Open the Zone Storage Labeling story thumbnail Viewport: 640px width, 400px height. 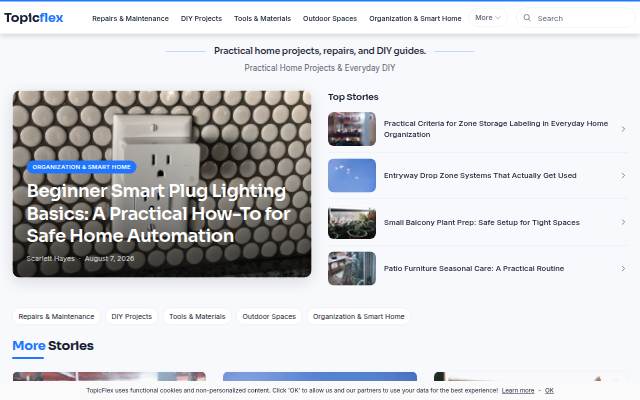[352, 129]
